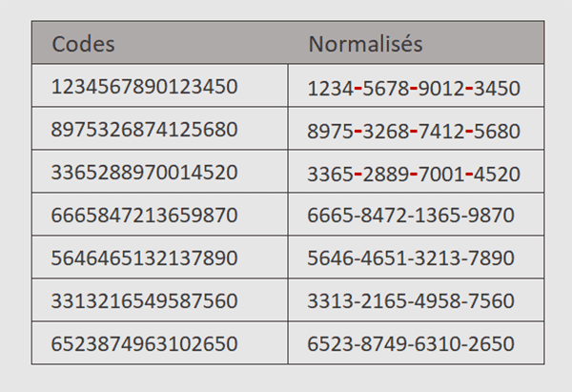Select the normalized cell 3365-2889-7001-4520

[x=414, y=175]
